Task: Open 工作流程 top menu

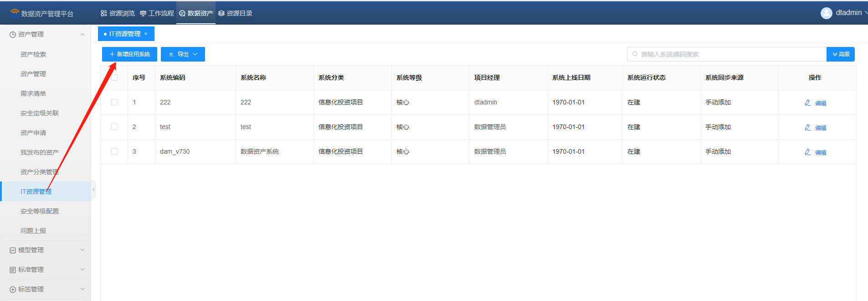Action: pos(157,13)
